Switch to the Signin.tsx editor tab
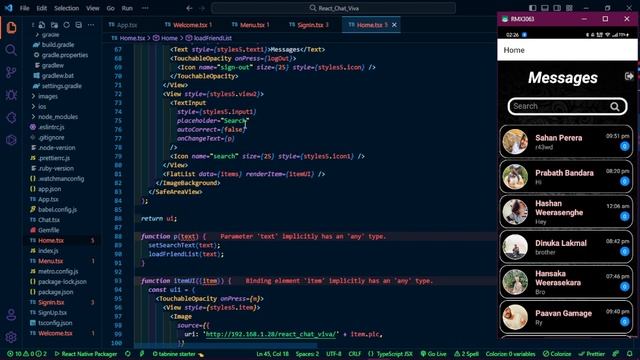Image resolution: width=640 pixels, height=360 pixels. [x=311, y=25]
